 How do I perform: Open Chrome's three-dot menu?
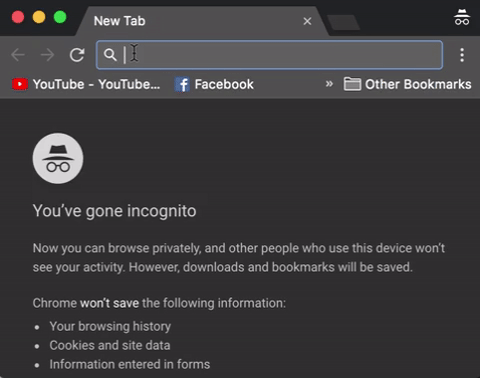tap(462, 55)
